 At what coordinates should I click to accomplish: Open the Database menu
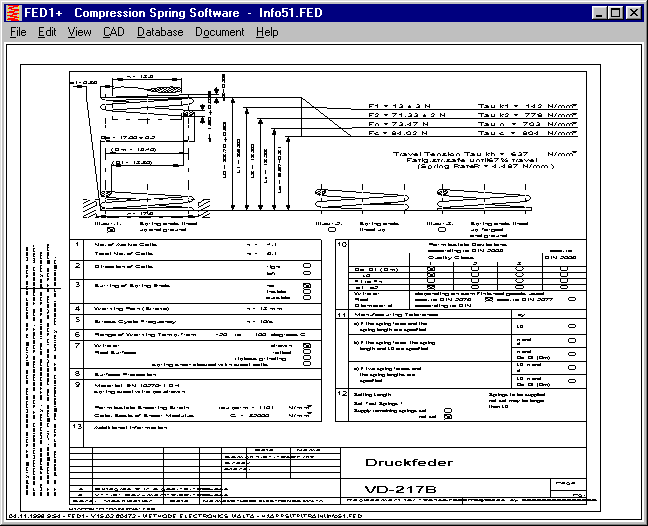click(x=160, y=32)
